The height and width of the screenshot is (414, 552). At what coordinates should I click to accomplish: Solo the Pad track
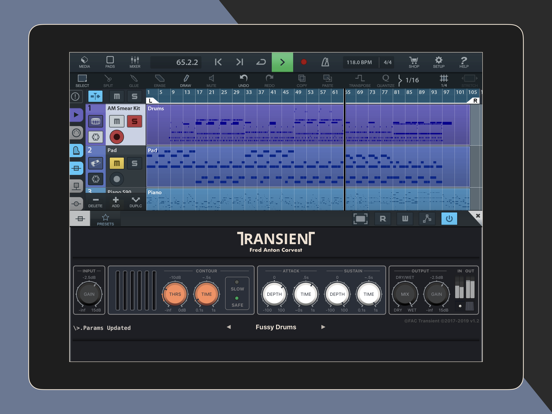click(x=134, y=163)
